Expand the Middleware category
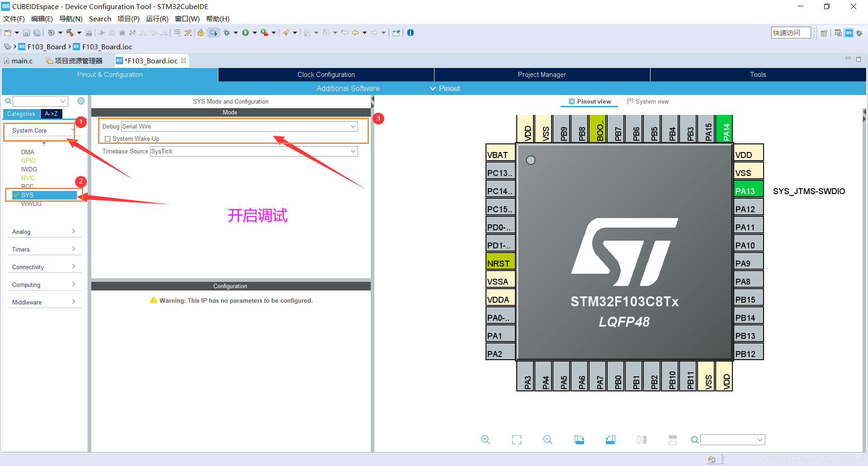 click(44, 302)
